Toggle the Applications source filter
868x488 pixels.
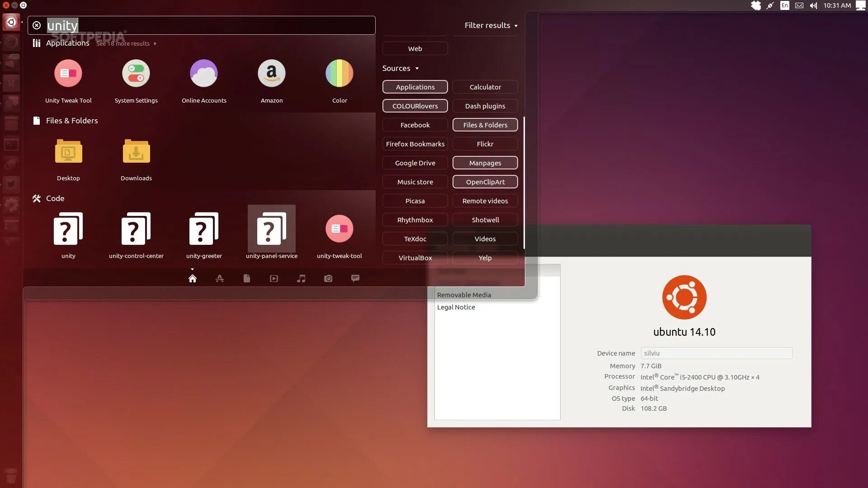(415, 87)
